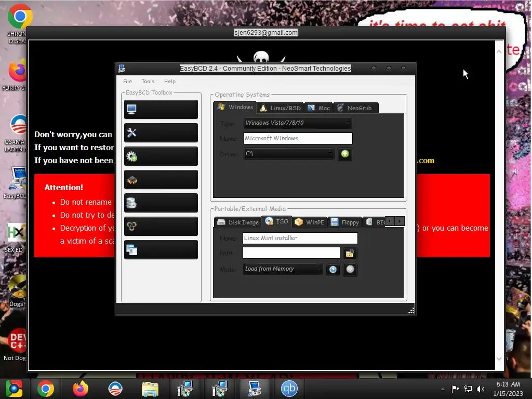532x399 pixels.
Task: Click the Advanced Settings button with chip icon
Action: [161, 179]
